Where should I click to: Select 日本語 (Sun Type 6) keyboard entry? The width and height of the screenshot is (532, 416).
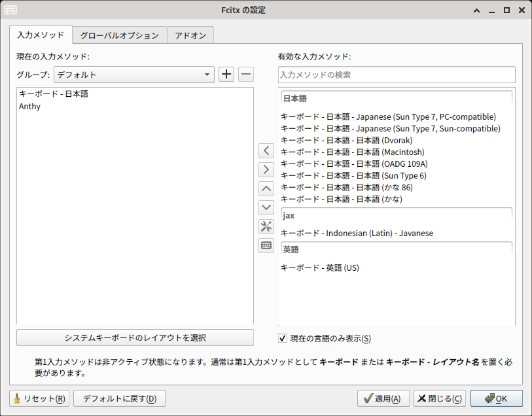397,175
